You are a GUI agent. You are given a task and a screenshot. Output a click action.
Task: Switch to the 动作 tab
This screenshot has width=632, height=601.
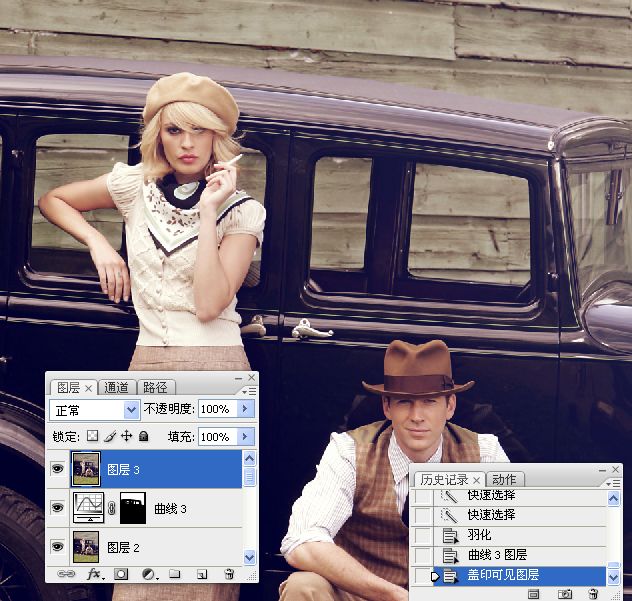tap(504, 480)
